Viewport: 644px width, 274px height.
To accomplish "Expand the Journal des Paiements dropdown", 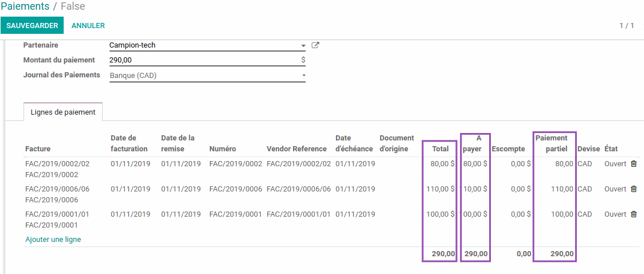I will pyautogui.click(x=303, y=76).
